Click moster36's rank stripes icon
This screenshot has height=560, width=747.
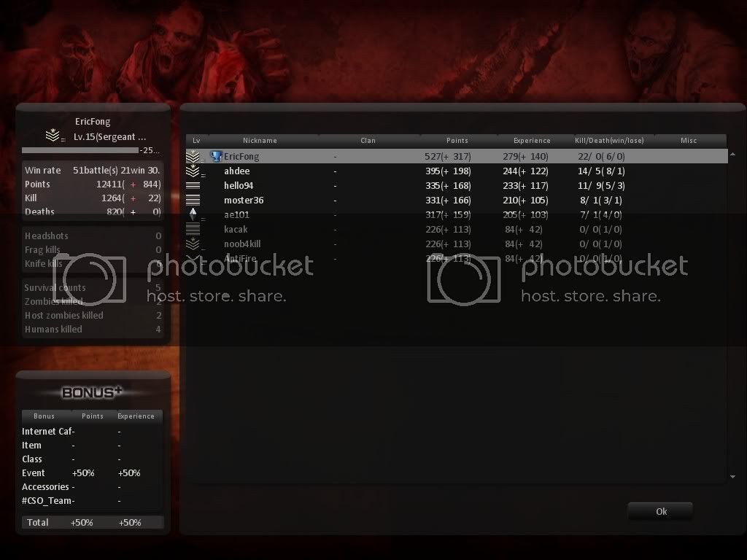coord(193,200)
